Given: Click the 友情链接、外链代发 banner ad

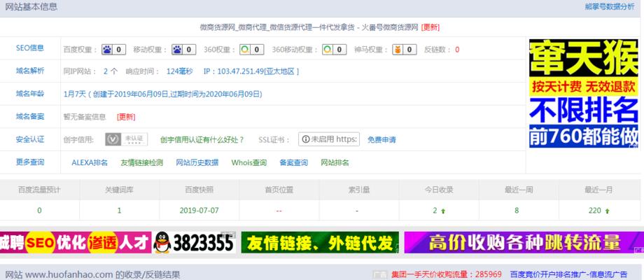Looking at the screenshot, I should pos(320,243).
